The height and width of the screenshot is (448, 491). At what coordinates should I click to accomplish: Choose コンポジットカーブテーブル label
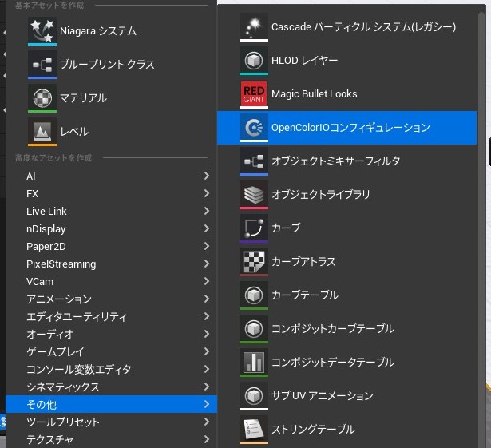coord(333,329)
